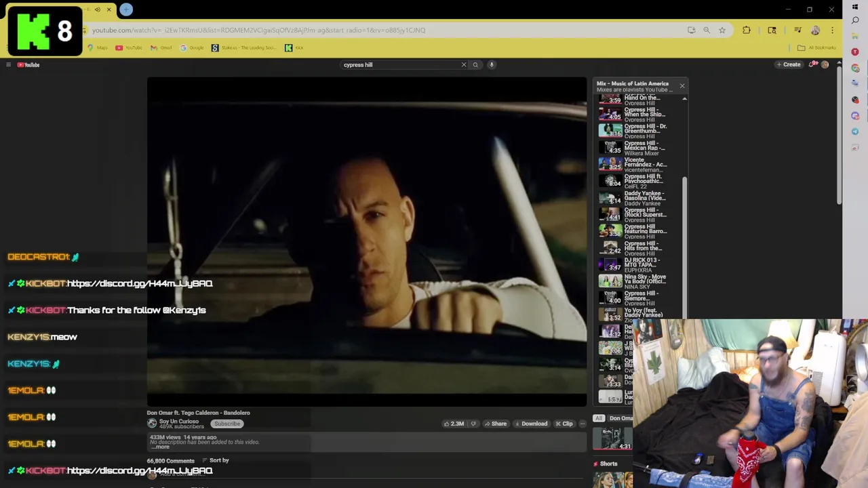
Task: Go to YouTube home via the logo
Action: coord(28,64)
